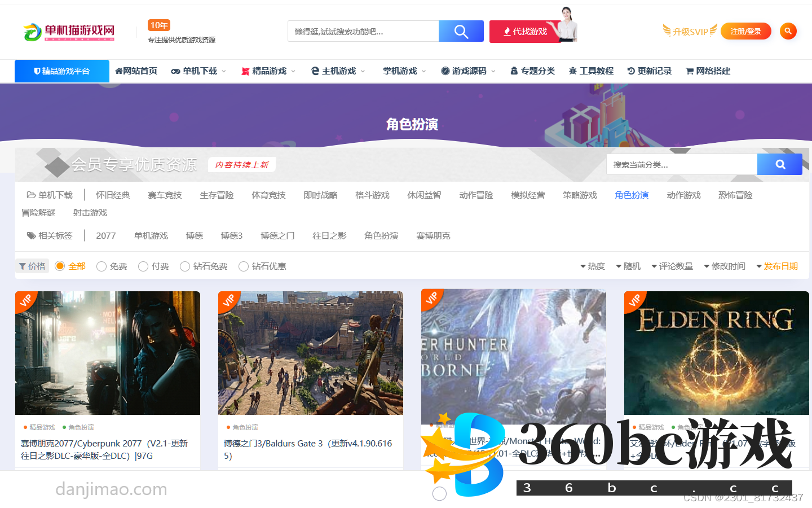Viewport: 812px width, 508px height.
Task: Select the 付费 price radio button
Action: [143, 266]
